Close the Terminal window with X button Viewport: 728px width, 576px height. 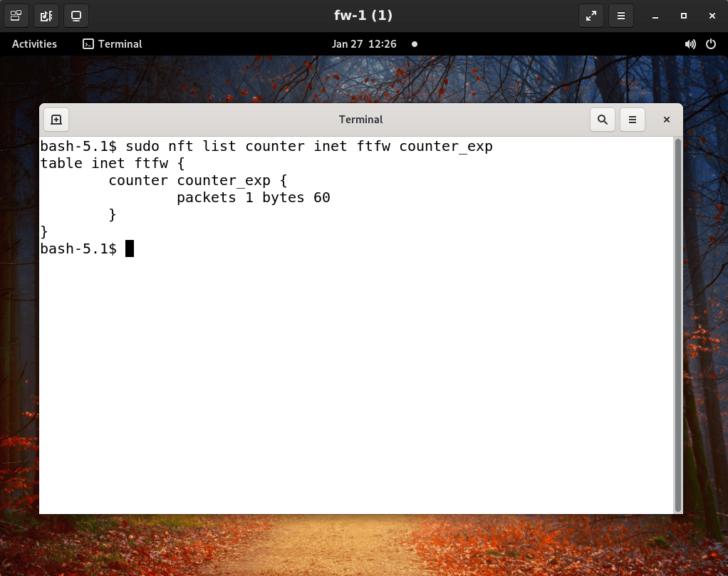(667, 120)
